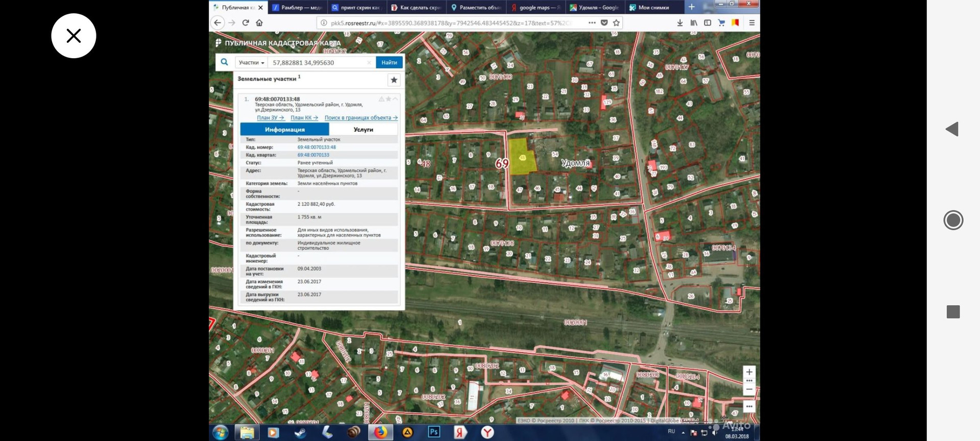Expand the Участки search type dropdown

coord(251,63)
